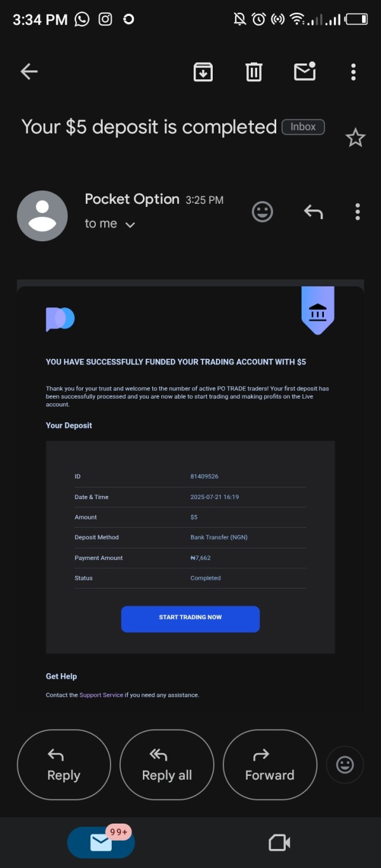Open the top overflow menu
The image size is (381, 868).
coord(354,72)
